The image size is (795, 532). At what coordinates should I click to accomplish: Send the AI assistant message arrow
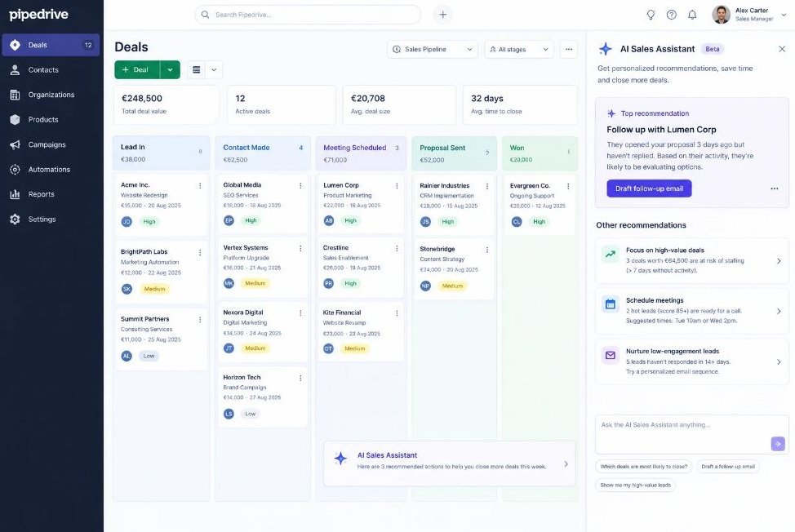778,444
